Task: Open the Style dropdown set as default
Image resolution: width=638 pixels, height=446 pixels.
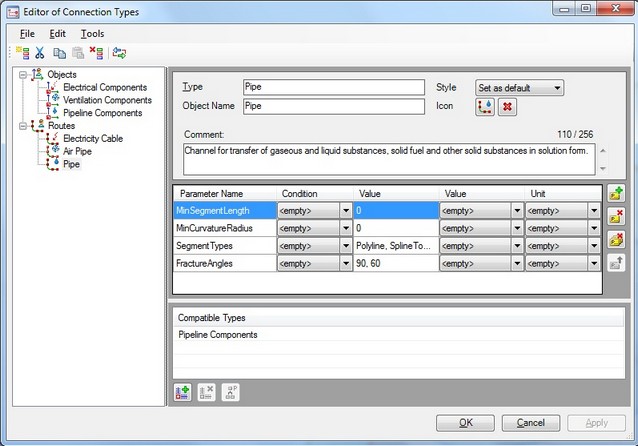Action: 519,88
